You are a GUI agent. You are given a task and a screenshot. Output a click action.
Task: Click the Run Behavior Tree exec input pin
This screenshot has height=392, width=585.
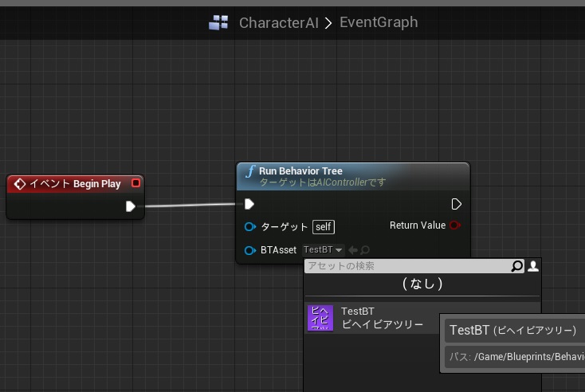[249, 204]
